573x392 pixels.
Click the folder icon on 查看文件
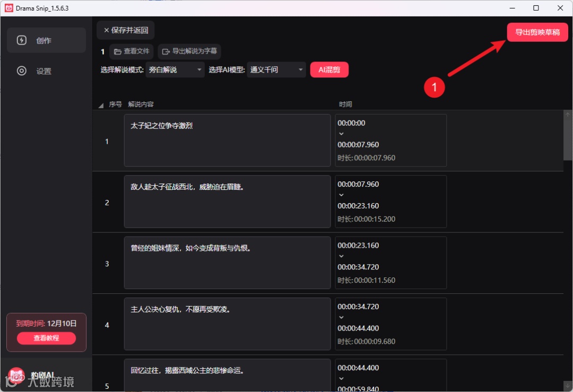point(117,51)
